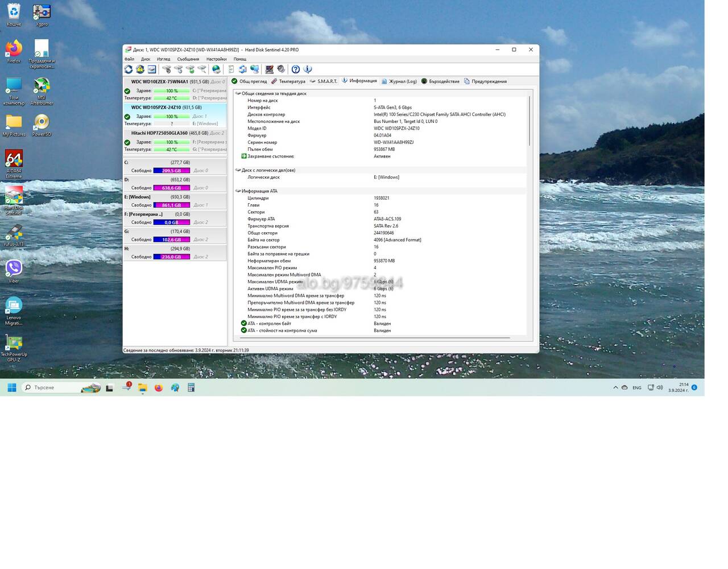The width and height of the screenshot is (728, 569).
Task: Click vertical scrollbar in information panel
Action: tap(530, 121)
